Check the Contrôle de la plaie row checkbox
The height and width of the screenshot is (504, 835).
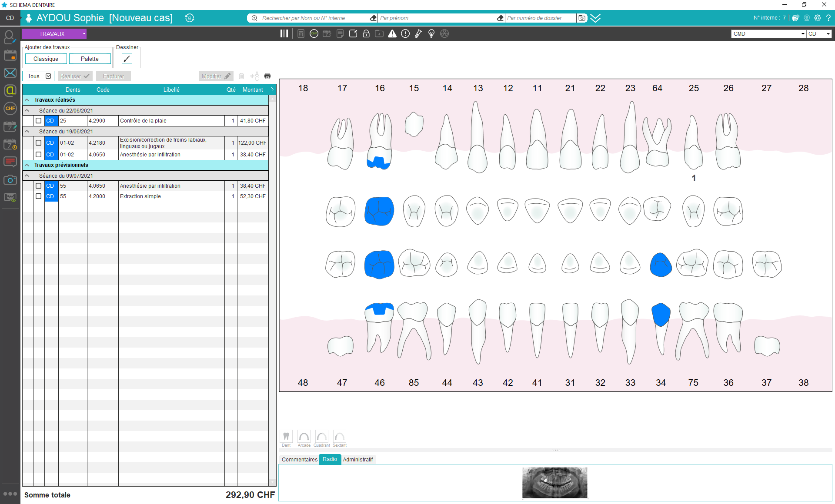point(39,121)
